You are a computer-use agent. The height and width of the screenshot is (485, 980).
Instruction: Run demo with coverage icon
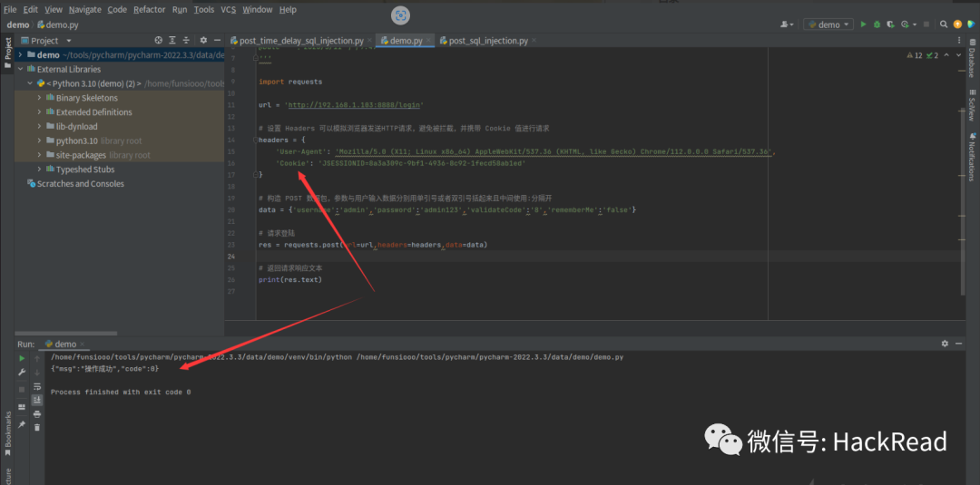pos(891,24)
